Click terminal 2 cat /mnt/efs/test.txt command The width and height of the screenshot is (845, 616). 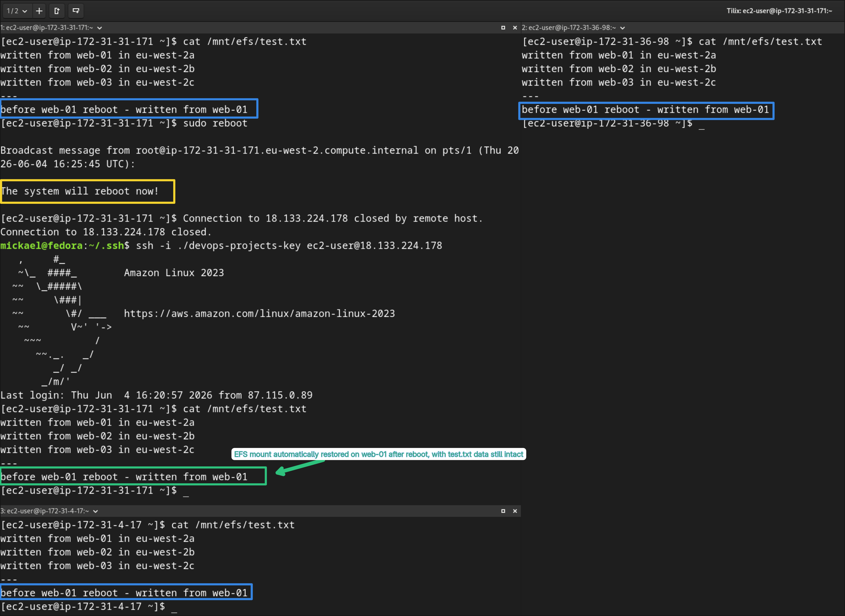click(760, 41)
